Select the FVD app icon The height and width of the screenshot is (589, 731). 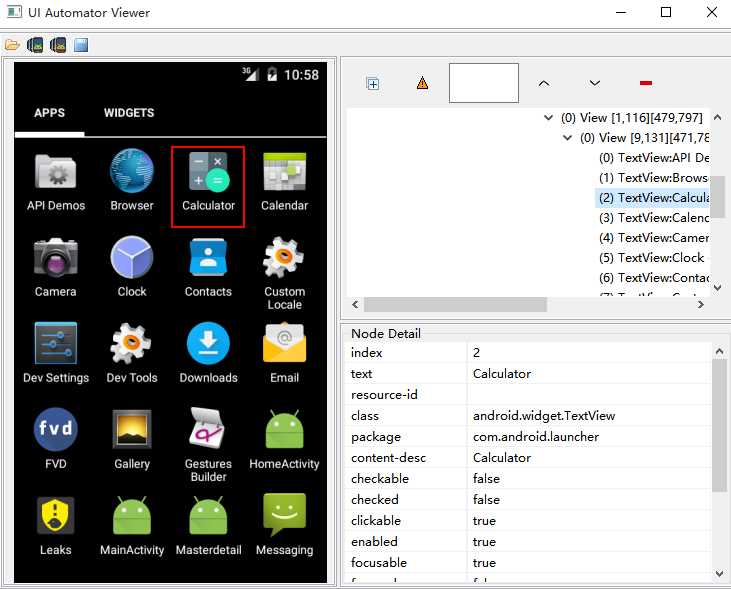55,429
